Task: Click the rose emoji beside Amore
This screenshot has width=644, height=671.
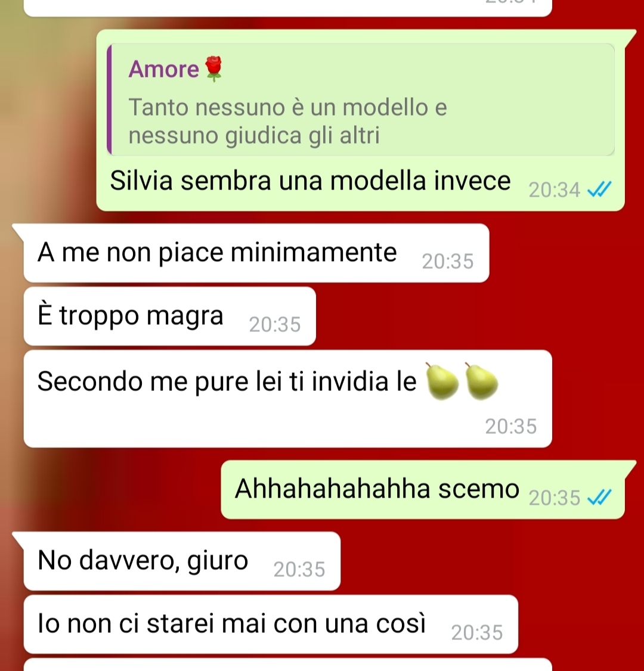Action: click(213, 69)
